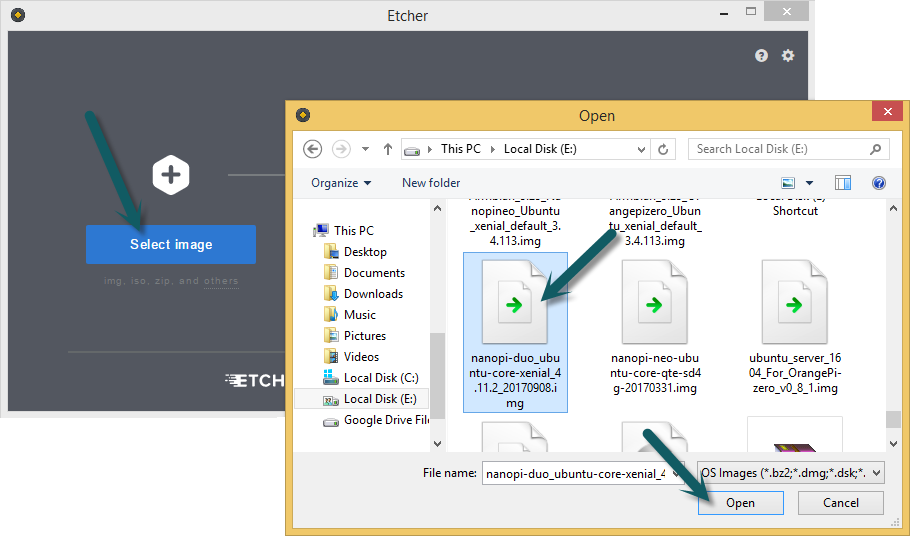
Task: Click the drive icon in address bar
Action: [x=411, y=150]
